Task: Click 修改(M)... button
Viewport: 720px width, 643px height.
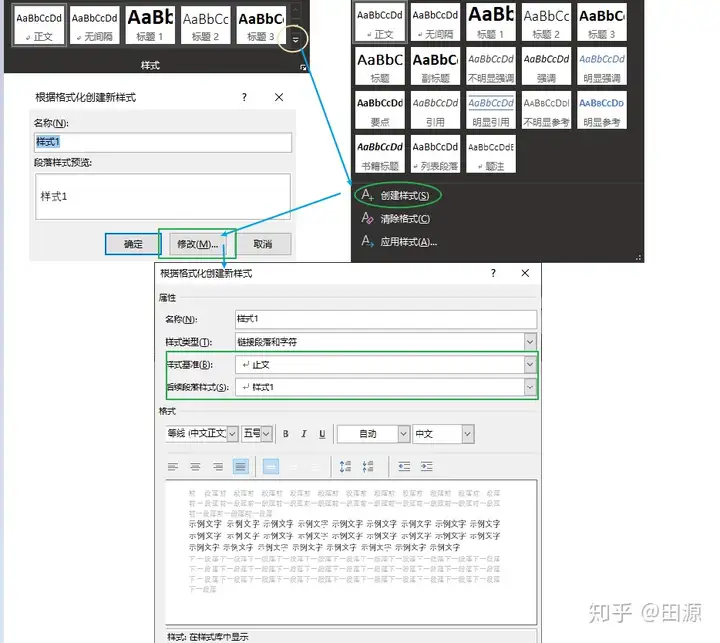Action: [x=197, y=244]
